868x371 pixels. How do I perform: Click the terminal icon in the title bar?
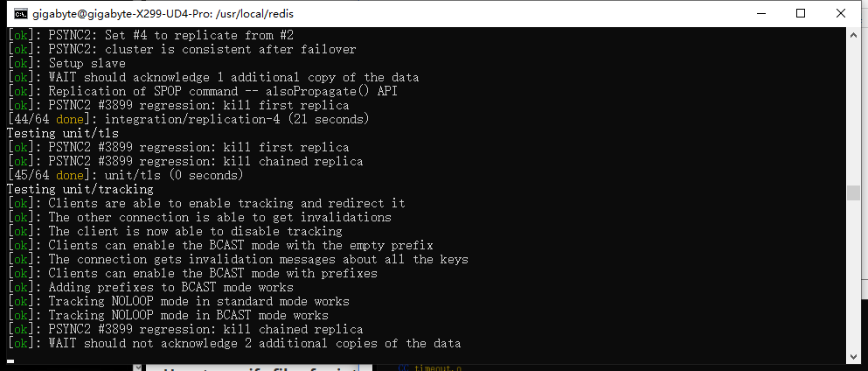coord(19,13)
